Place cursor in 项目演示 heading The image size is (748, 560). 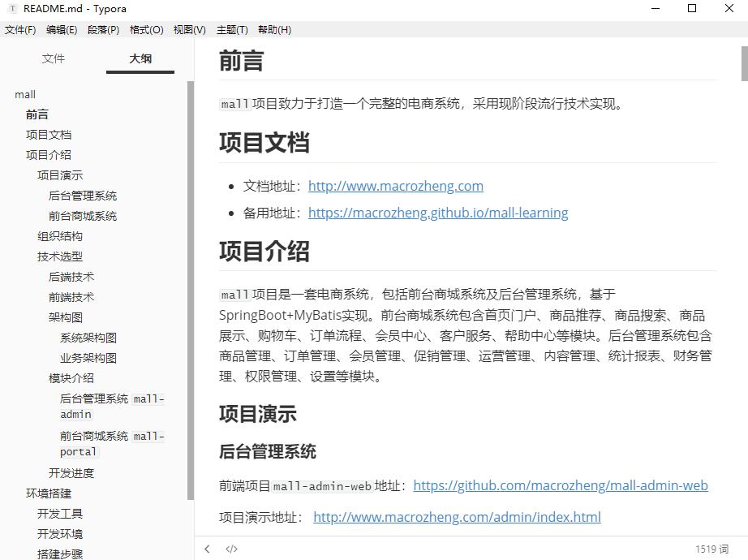(x=258, y=414)
